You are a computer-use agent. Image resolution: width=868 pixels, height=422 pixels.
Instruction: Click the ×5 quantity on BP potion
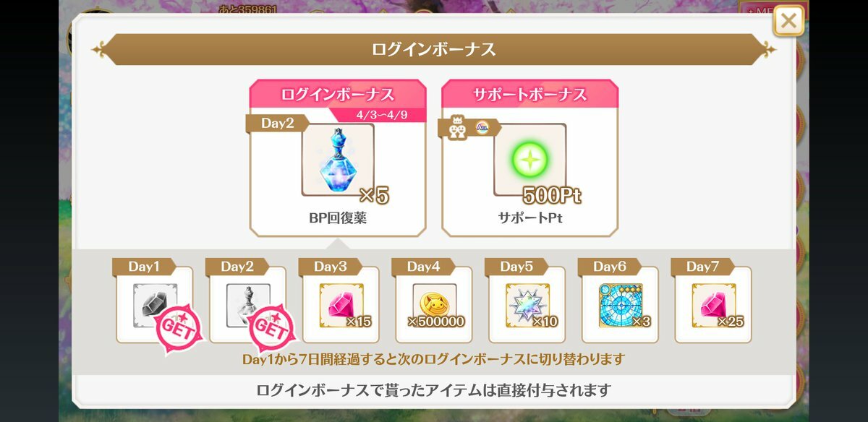374,196
